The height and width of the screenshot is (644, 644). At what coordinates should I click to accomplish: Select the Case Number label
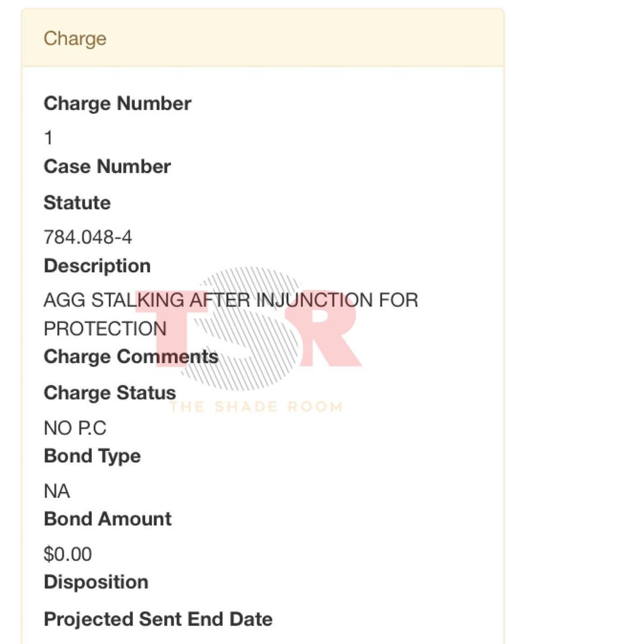(107, 166)
